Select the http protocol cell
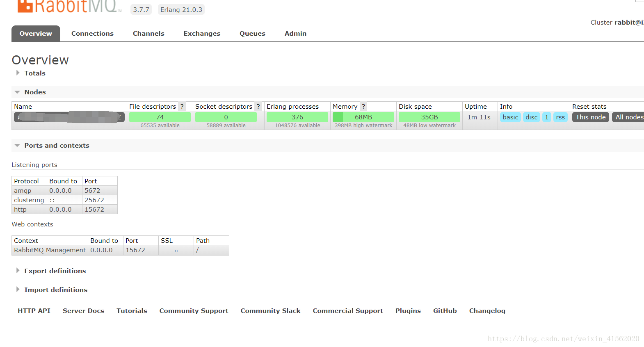Screen dimensions: 644x347 pos(29,209)
